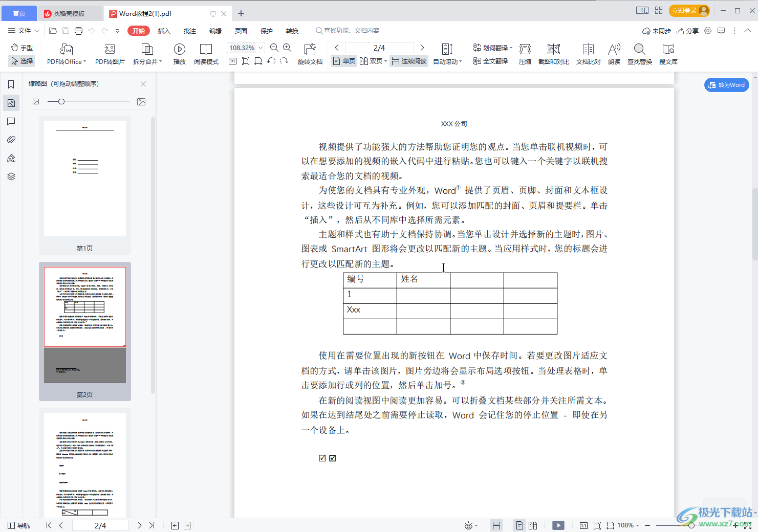Start 朗读 read aloud
This screenshot has height=532, width=758.
[x=614, y=54]
